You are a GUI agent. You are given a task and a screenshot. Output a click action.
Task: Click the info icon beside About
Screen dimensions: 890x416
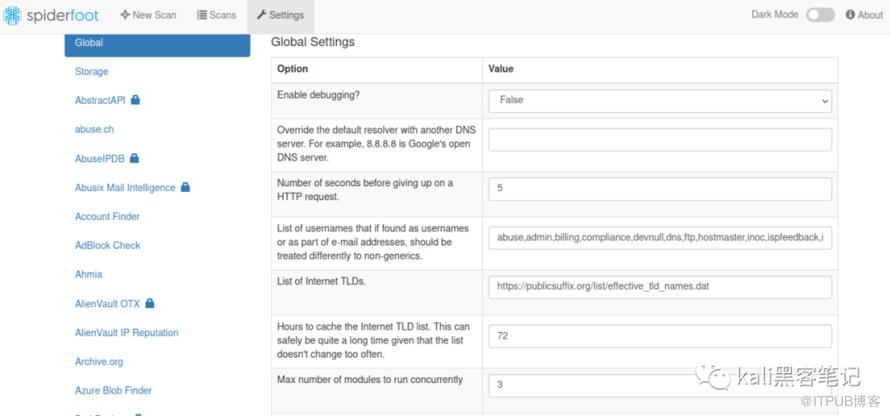point(850,15)
